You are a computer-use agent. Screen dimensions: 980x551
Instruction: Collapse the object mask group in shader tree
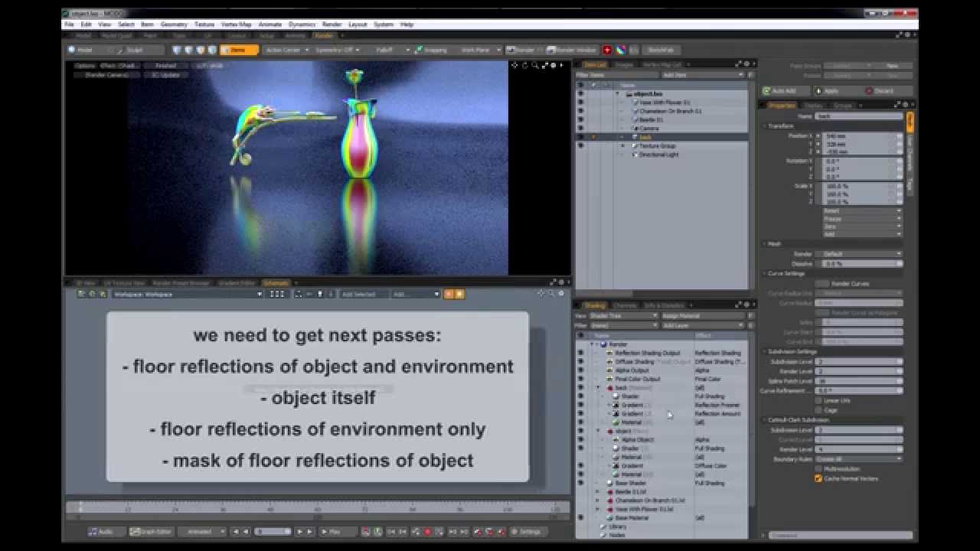point(598,431)
